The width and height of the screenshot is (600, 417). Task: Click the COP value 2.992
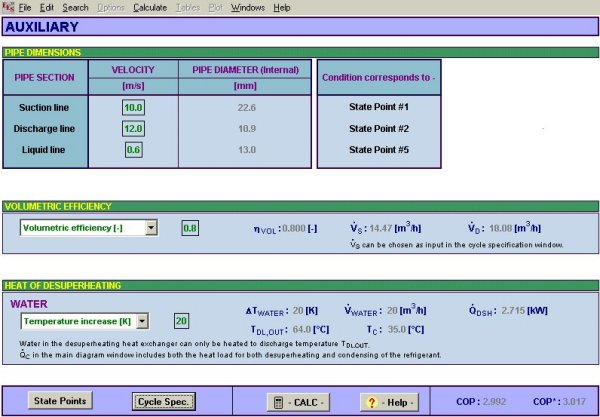494,402
